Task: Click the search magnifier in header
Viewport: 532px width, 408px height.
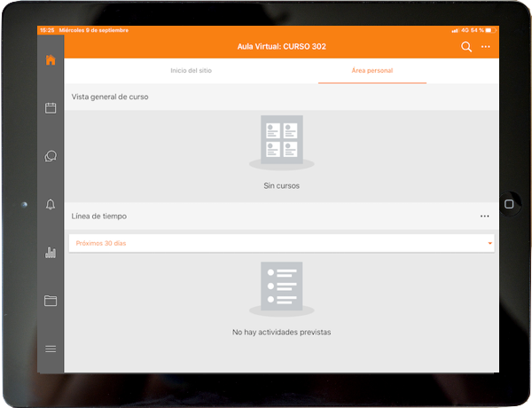Action: 466,47
